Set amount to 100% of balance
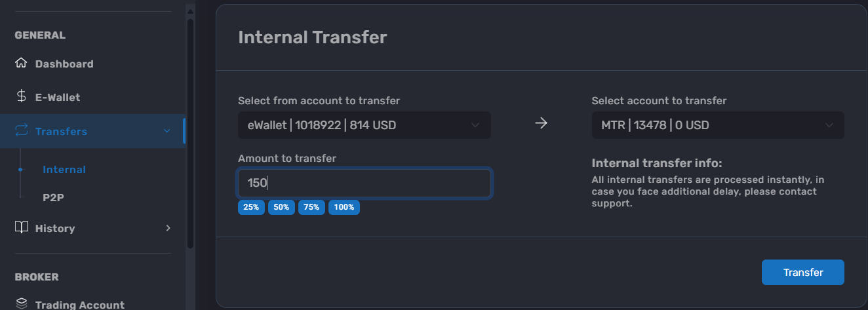Viewport: 868px width, 310px height. coord(344,207)
